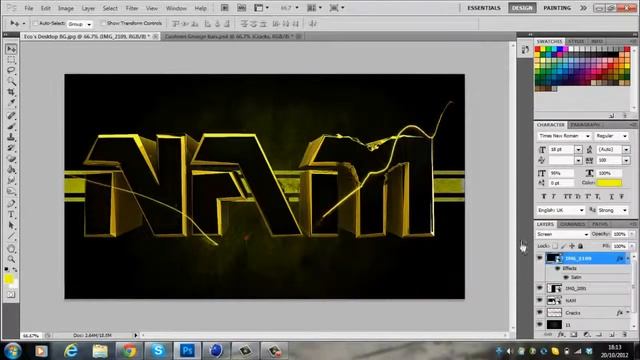Lock all with the padlock icon
This screenshot has width=640, height=360.
point(580,246)
